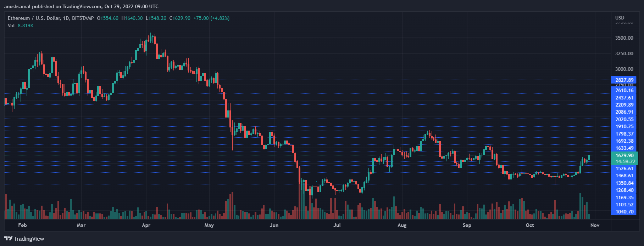Click the volume value 8.819K

26,25
